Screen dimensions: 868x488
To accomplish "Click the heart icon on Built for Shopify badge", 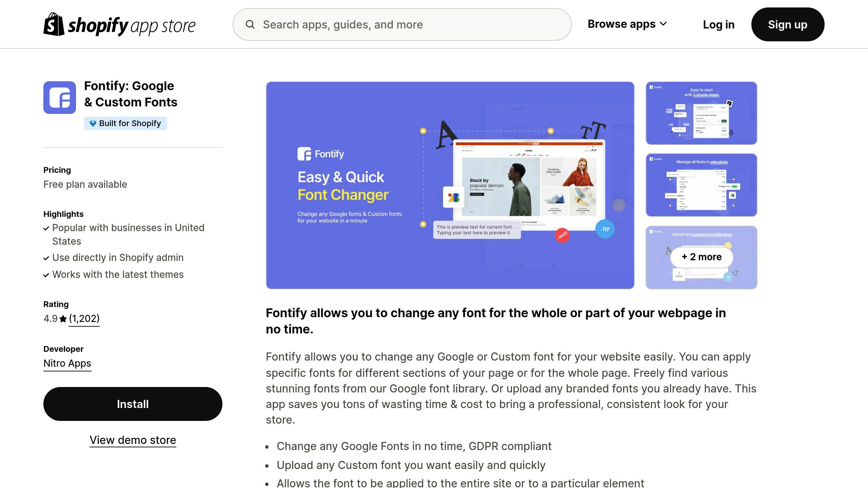I will pos(93,123).
